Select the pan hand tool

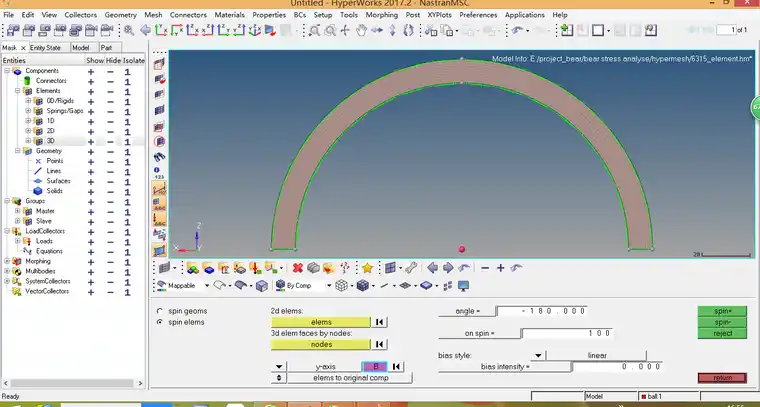click(x=361, y=31)
